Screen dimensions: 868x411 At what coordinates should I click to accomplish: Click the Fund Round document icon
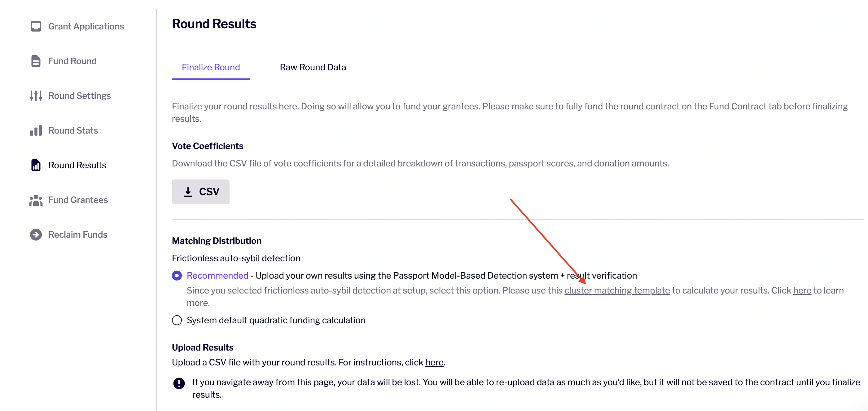click(x=36, y=61)
